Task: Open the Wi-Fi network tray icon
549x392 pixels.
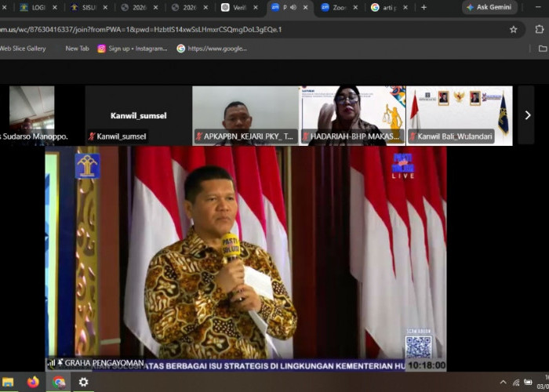Action: pyautogui.click(x=516, y=383)
